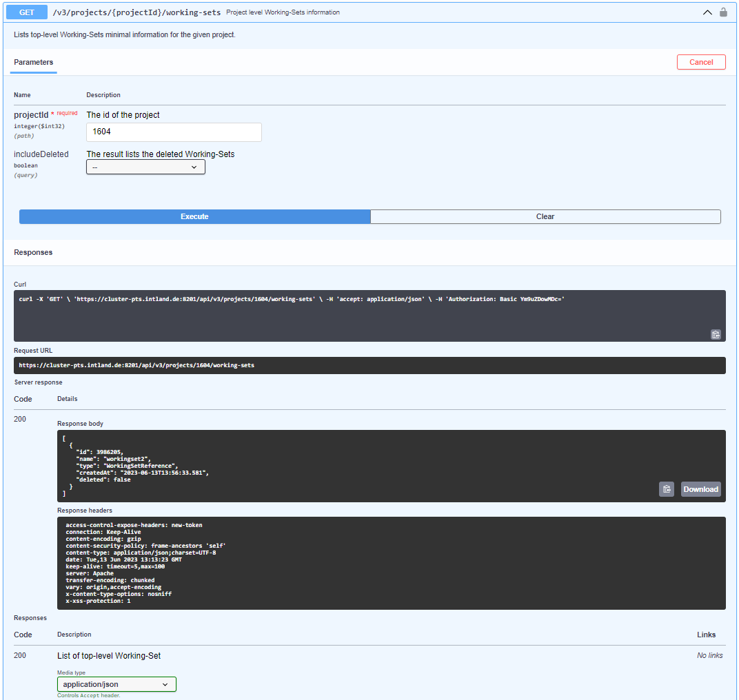Click the x-xss-protection header line

[x=98, y=601]
